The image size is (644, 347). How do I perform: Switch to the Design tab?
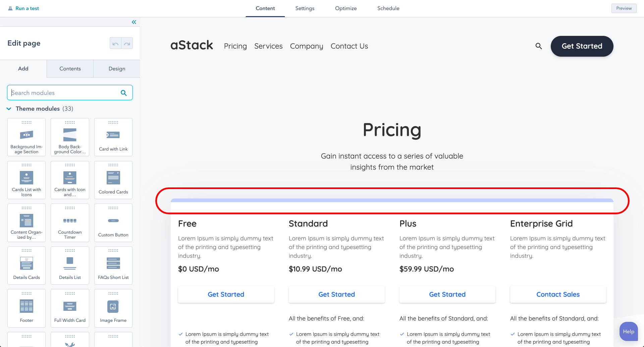[117, 69]
